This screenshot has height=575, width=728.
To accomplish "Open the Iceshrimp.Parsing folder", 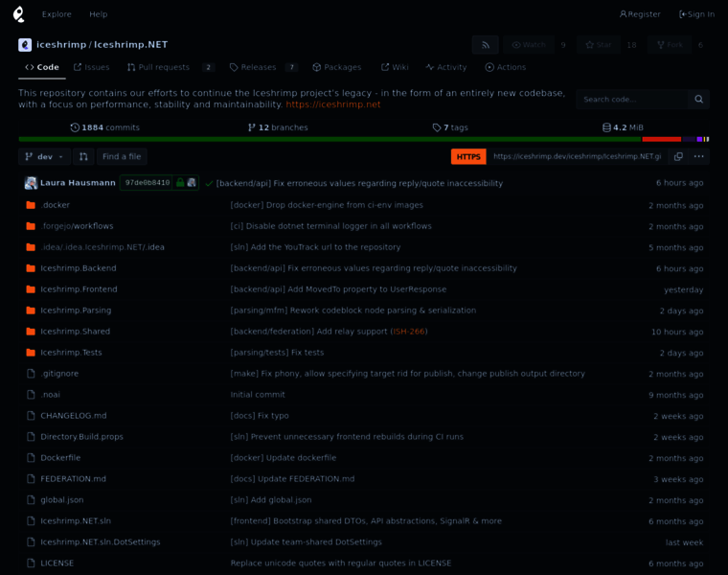I will pos(76,310).
